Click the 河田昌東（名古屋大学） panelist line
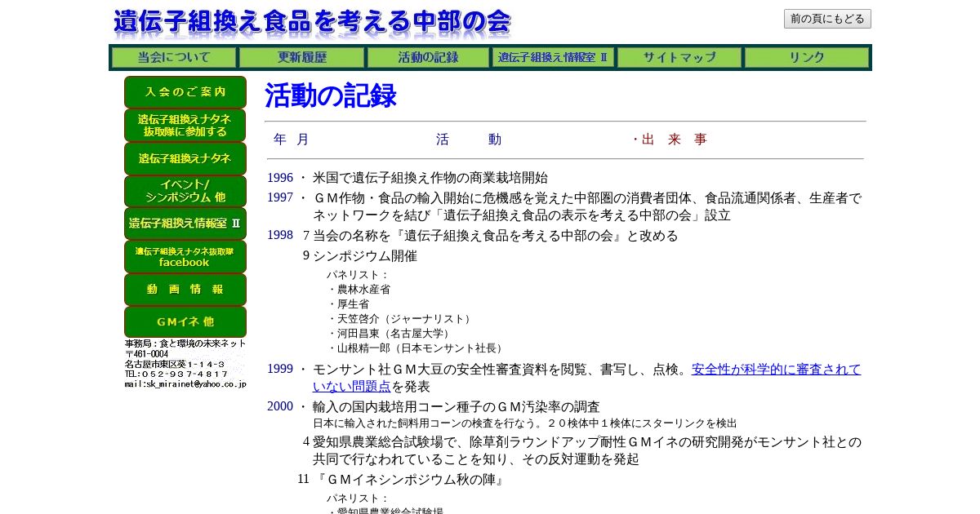 pos(390,333)
